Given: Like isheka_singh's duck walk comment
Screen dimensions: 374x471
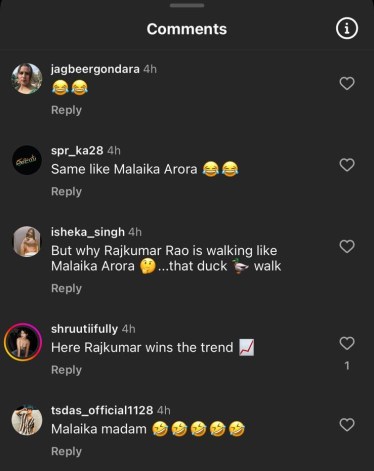Looking at the screenshot, I should (347, 246).
